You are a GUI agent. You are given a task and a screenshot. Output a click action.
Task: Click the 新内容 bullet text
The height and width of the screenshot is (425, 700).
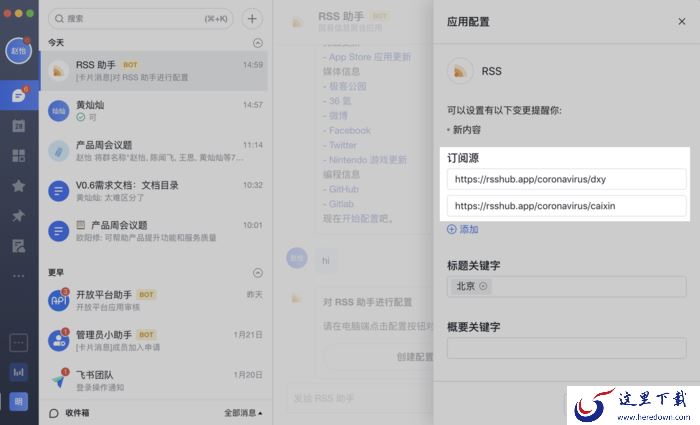(467, 130)
